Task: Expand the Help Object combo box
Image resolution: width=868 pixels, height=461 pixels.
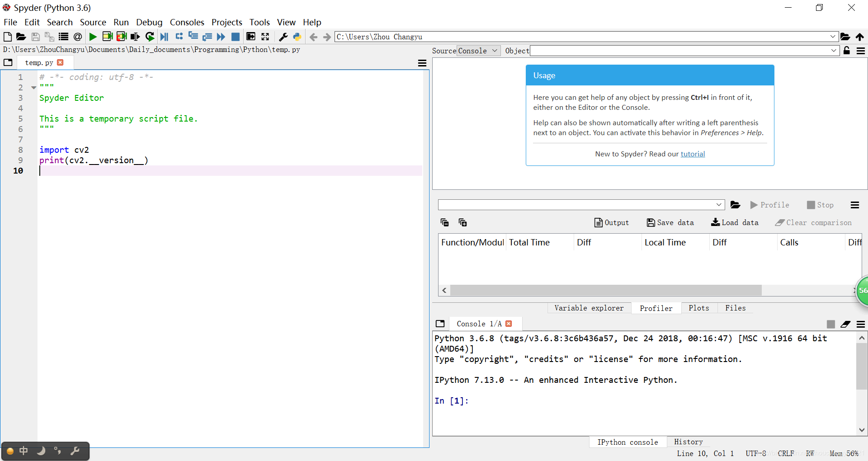Action: 834,51
